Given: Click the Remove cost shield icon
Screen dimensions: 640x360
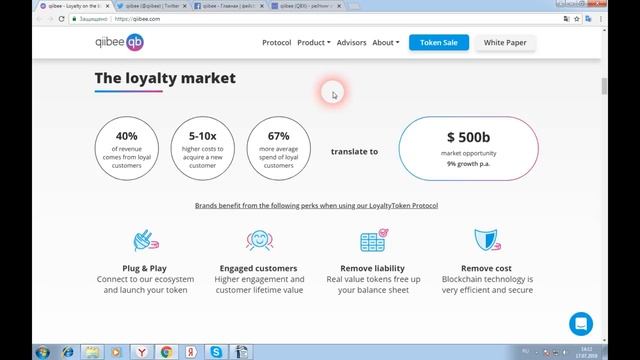Looking at the screenshot, I should coord(487,240).
